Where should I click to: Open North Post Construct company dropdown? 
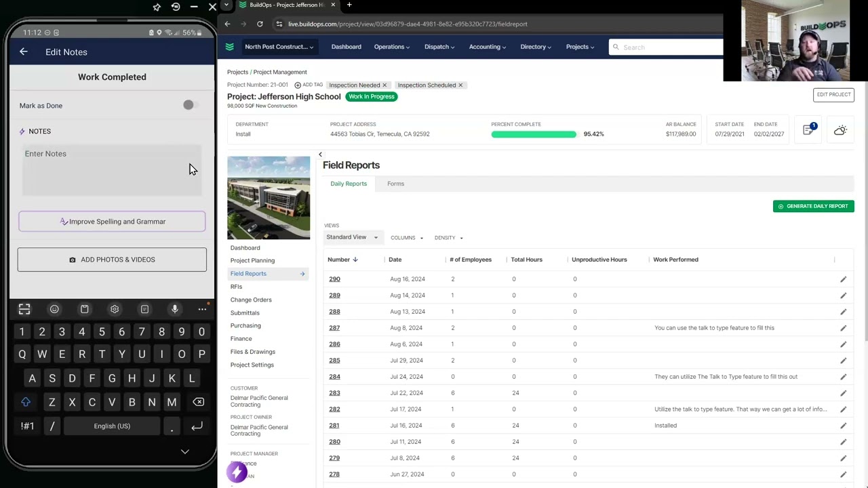279,47
